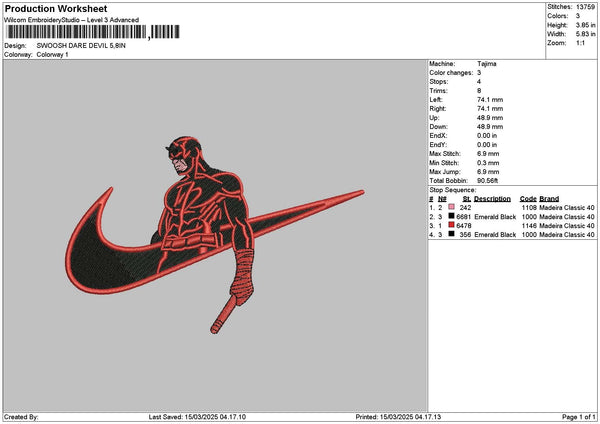Click the black swatch in stop sequence row 4
Viewport: 600px width, 424px height.
[452, 234]
